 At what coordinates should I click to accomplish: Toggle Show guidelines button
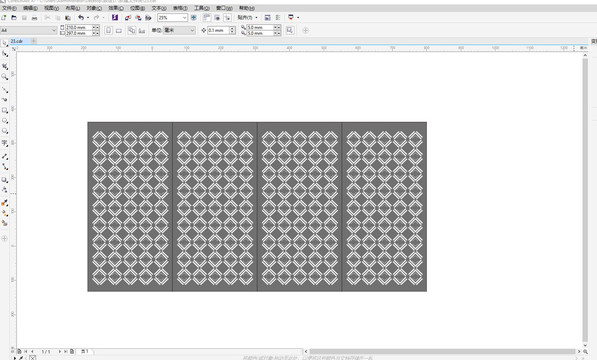[x=227, y=18]
